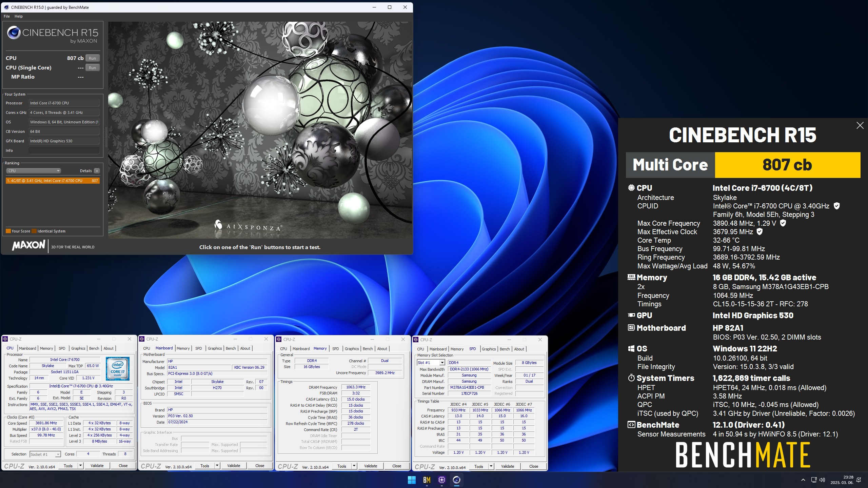Screen dimensions: 868x488
Task: Open Cinebench Help menu
Action: (x=19, y=16)
